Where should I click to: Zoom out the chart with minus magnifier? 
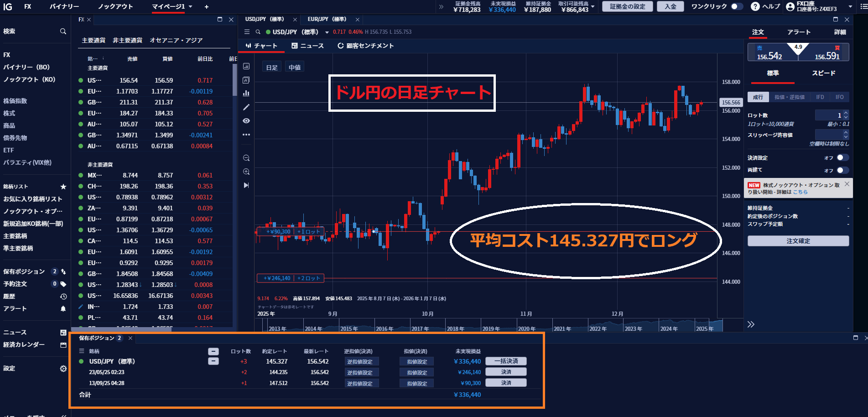point(246,158)
